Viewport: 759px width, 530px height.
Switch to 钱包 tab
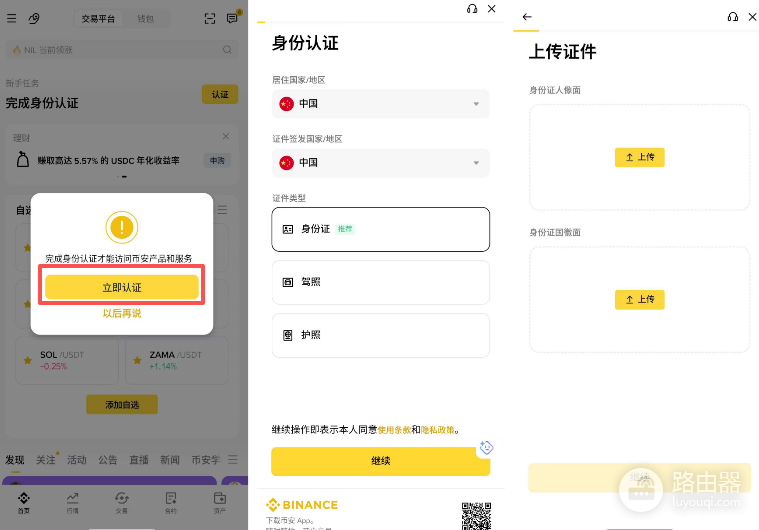point(145,19)
